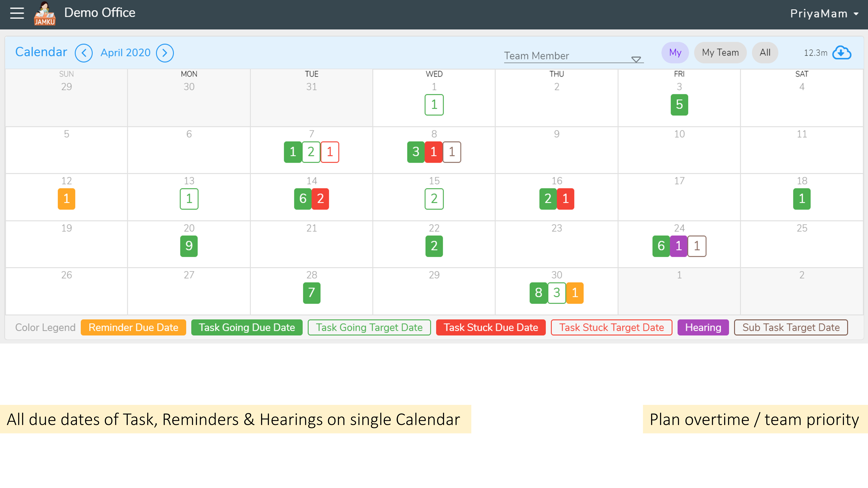Select the My filter toggle
This screenshot has height=488, width=868.
coord(675,52)
